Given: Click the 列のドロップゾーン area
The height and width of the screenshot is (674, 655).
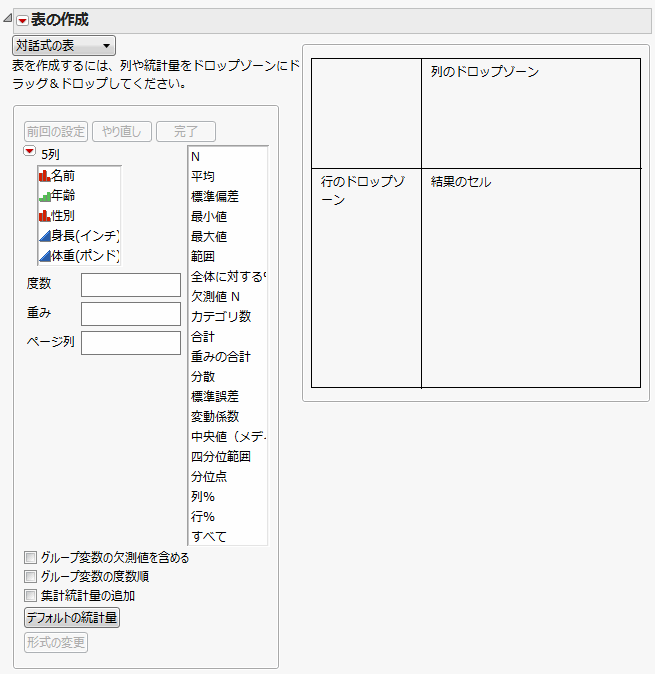Looking at the screenshot, I should (x=531, y=113).
